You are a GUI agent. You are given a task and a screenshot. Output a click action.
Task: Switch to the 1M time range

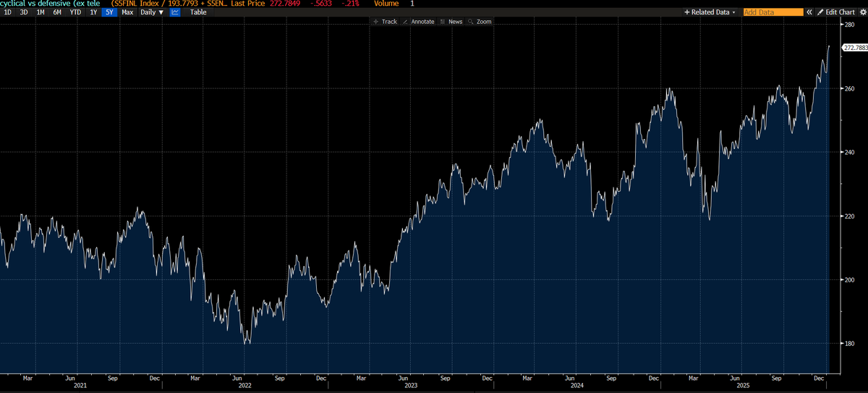[x=41, y=12]
